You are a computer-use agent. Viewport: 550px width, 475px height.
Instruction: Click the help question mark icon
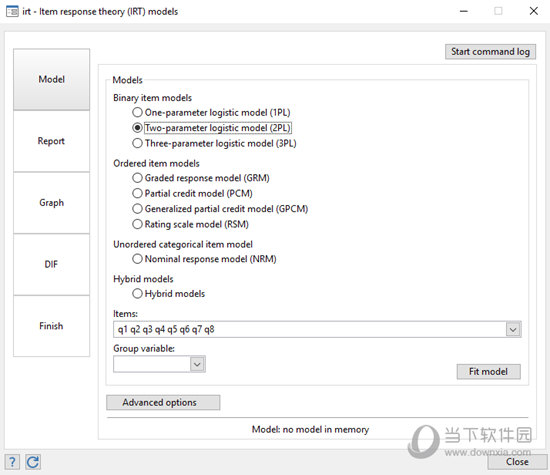click(12, 462)
